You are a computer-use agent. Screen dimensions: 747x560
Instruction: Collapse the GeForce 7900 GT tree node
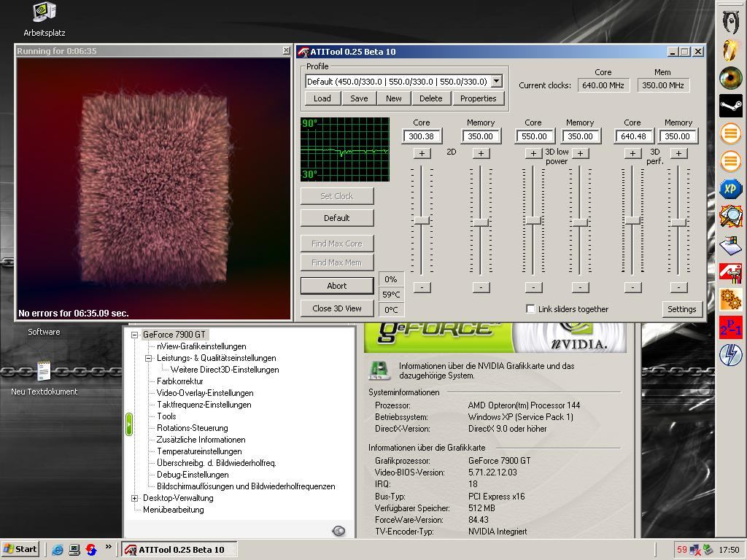click(x=134, y=335)
